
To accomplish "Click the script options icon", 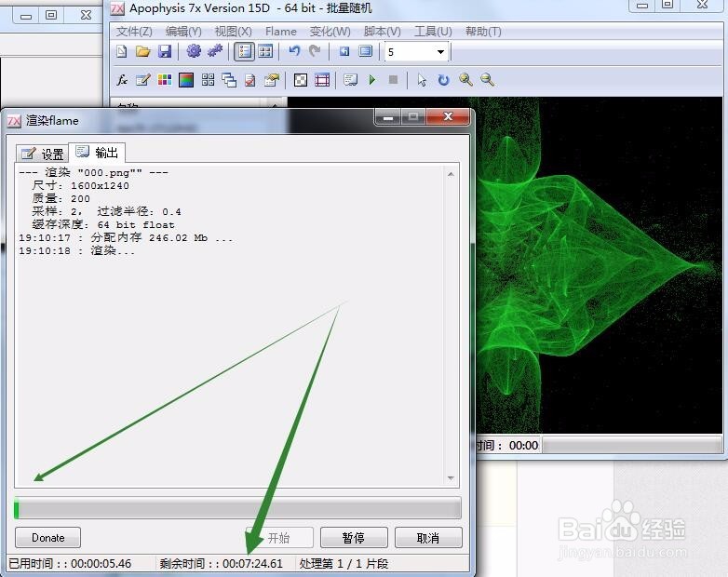I will 272,80.
